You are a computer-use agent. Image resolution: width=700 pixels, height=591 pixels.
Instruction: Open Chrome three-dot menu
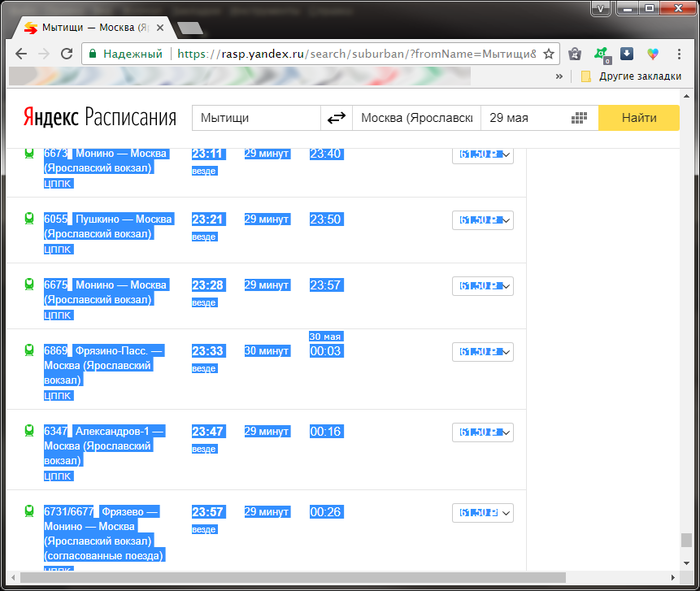pyautogui.click(x=679, y=54)
